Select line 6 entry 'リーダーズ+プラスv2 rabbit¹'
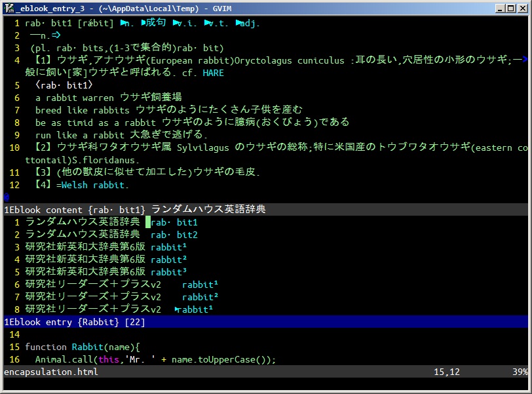The image size is (532, 394). pos(121,285)
